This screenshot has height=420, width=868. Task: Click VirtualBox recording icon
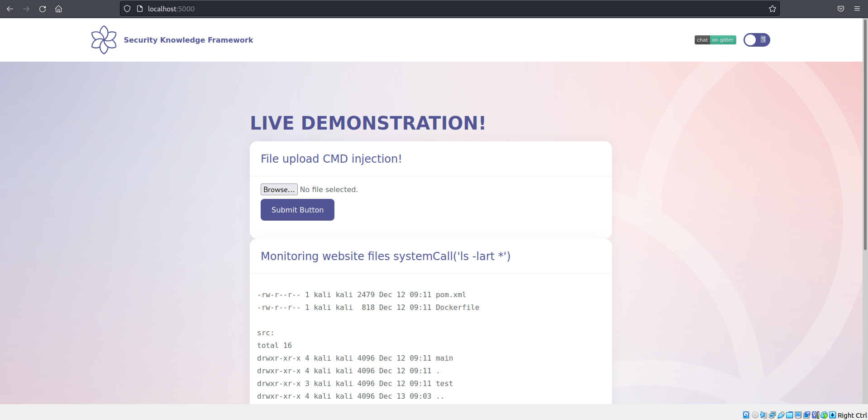point(806,415)
